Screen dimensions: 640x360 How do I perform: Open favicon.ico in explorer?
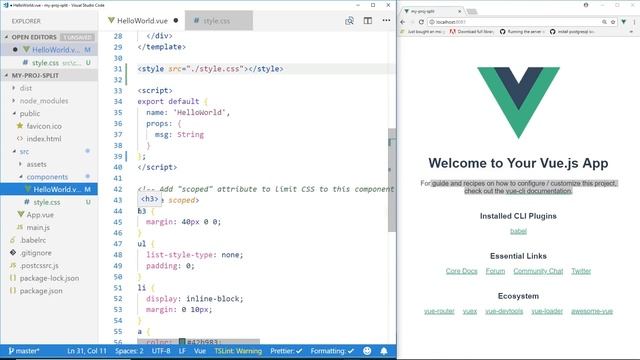point(44,126)
